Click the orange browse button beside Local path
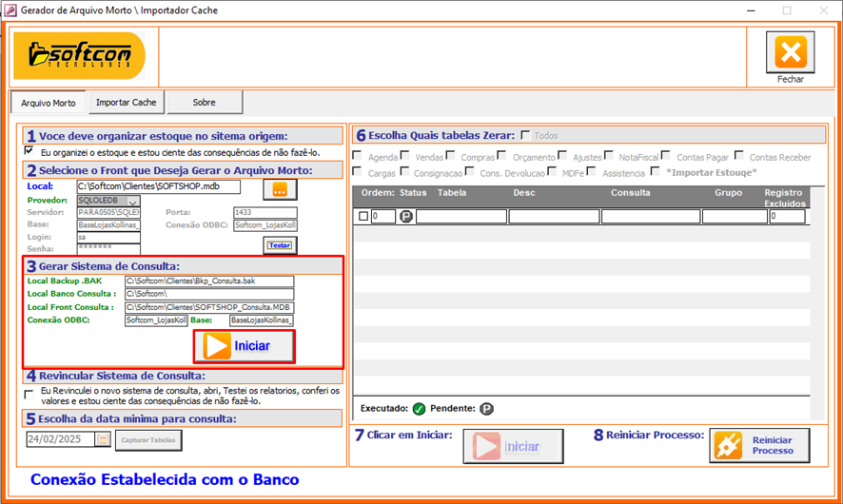 click(280, 189)
